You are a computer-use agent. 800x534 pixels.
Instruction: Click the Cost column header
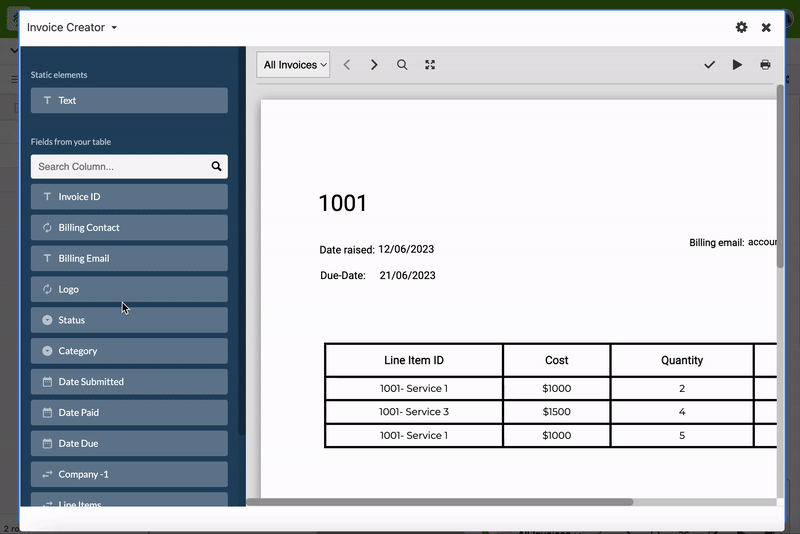557,361
